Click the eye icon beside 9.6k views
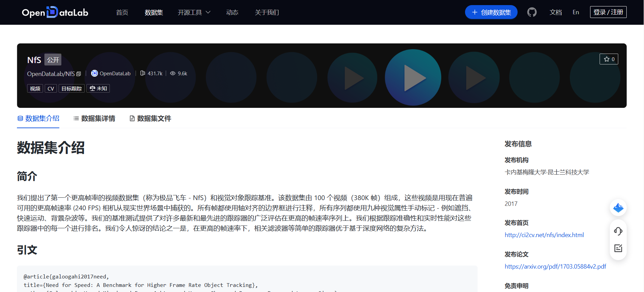Viewport: 644px width, 292px height. pos(173,73)
